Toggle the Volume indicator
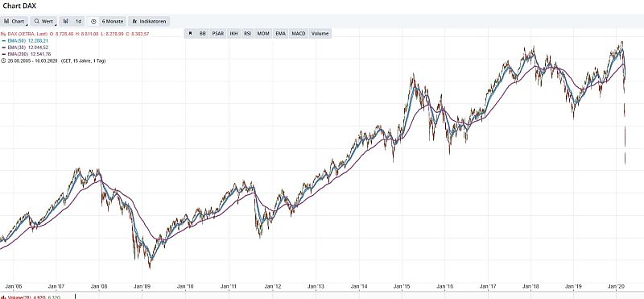Viewport: 644px width, 299px height. (x=320, y=33)
